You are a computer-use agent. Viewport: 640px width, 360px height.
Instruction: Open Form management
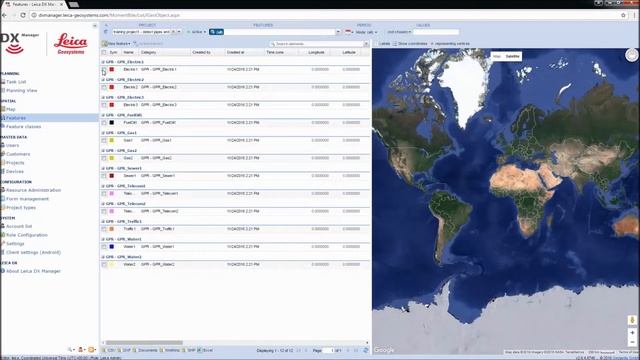(27, 199)
